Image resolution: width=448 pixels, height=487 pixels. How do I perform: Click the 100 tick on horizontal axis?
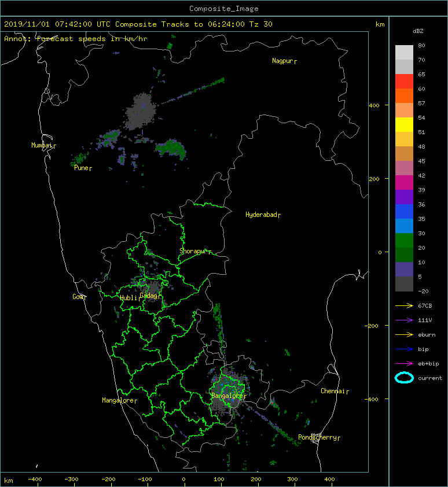pos(219,479)
